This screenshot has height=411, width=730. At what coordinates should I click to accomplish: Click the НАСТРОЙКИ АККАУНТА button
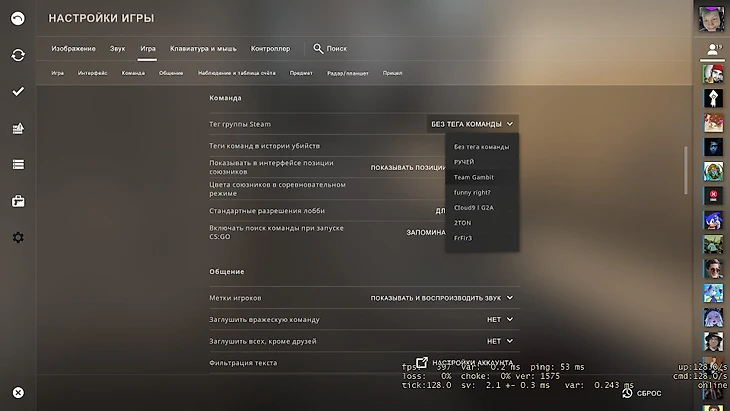tap(464, 362)
